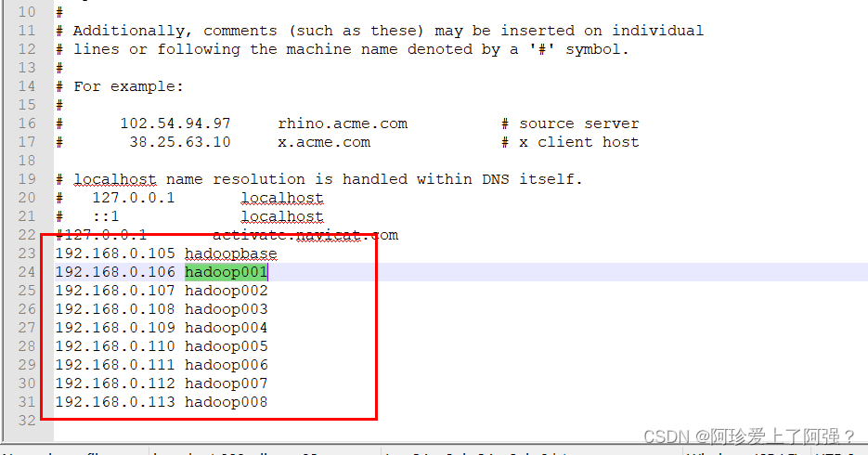
Task: Click line number 22 in the gutter
Action: 27,235
